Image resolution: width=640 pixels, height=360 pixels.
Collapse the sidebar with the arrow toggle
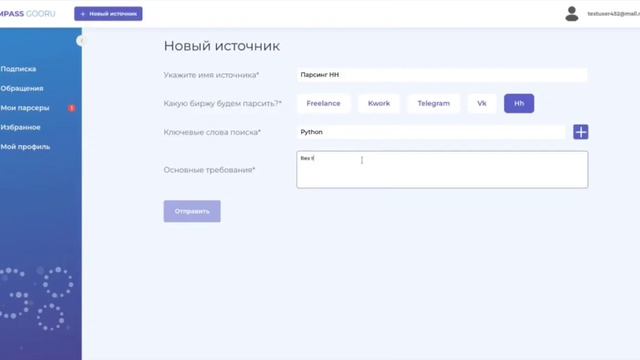(x=80, y=41)
